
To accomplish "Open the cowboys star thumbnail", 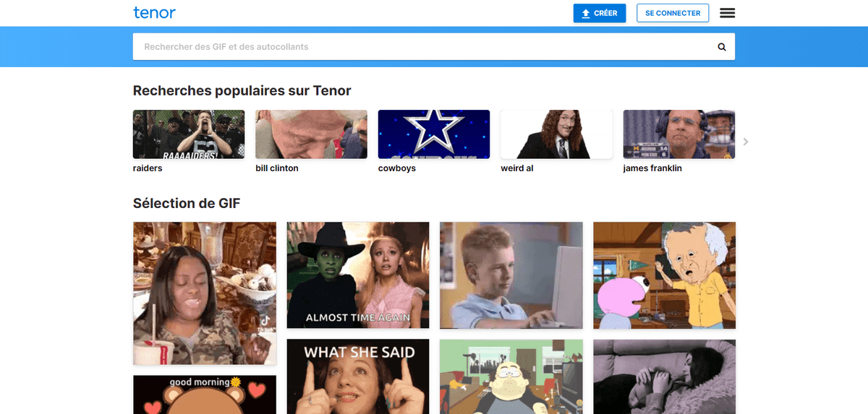I will click(434, 134).
